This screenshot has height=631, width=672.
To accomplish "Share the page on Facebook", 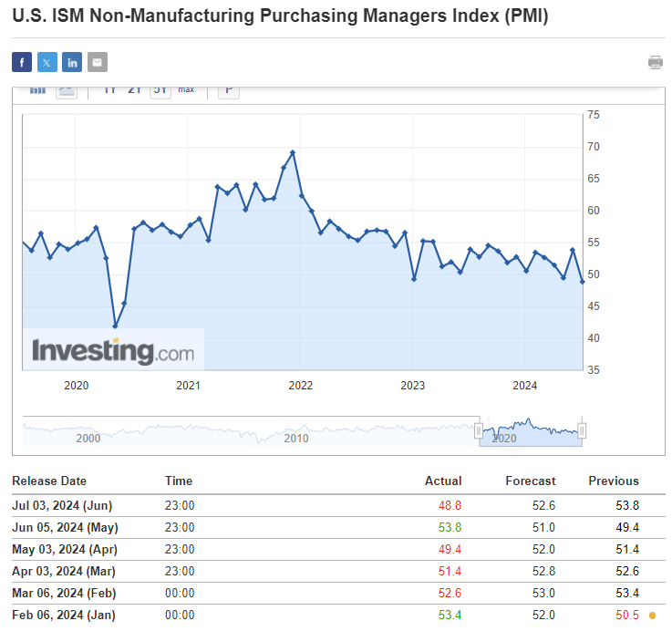I will 22,62.
